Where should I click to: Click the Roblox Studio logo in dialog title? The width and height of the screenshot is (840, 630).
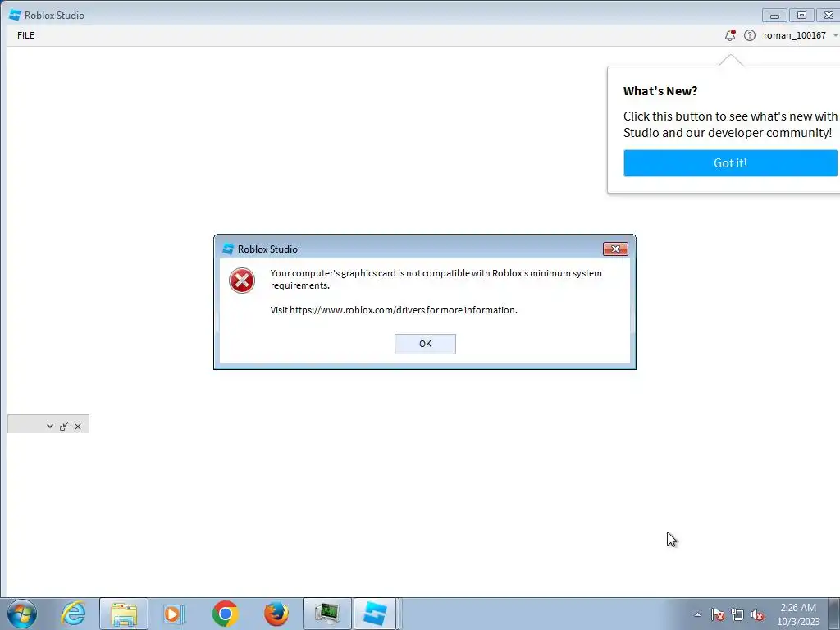228,249
